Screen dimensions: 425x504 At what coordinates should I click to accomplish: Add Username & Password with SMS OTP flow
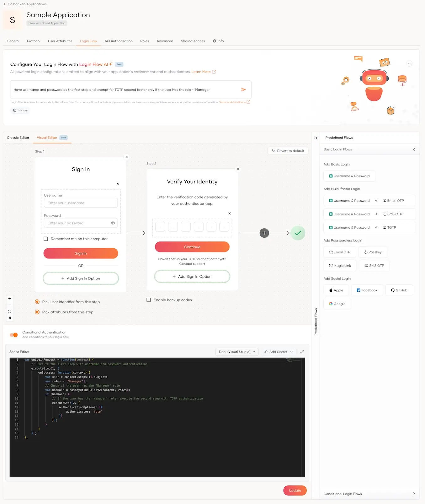point(369,214)
